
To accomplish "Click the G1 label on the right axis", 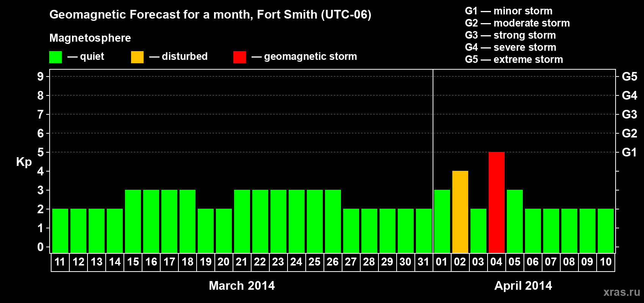I will point(630,152).
